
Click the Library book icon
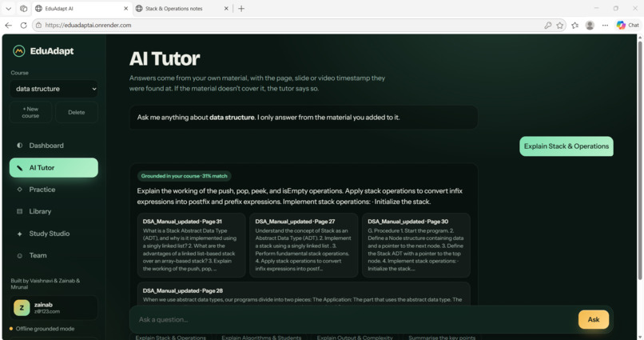pyautogui.click(x=19, y=211)
